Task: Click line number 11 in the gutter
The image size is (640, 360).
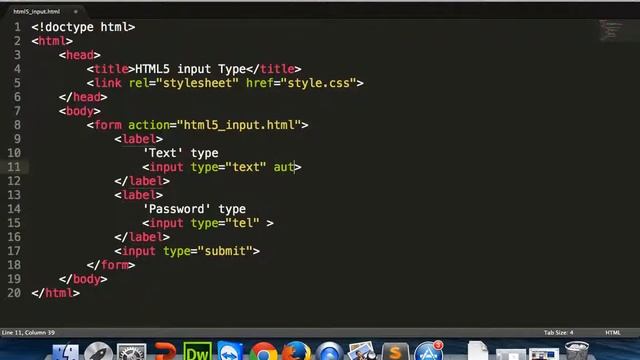Action: tap(14, 167)
